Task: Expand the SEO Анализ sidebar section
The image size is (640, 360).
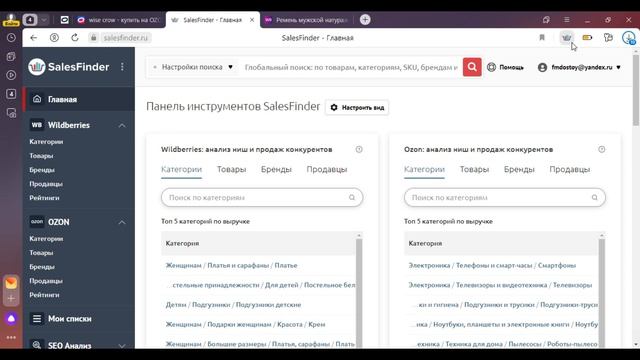Action: [x=122, y=345]
